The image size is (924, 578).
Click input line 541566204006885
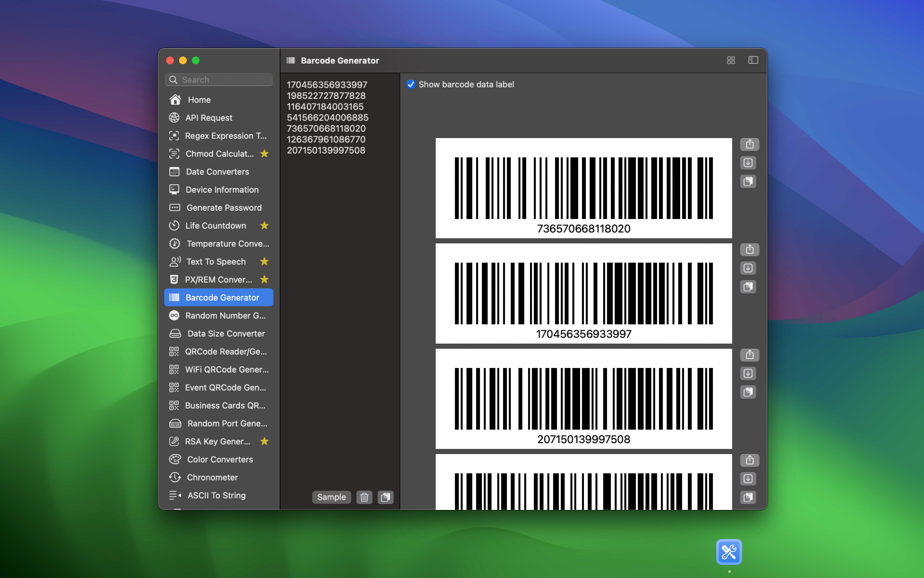click(x=327, y=118)
